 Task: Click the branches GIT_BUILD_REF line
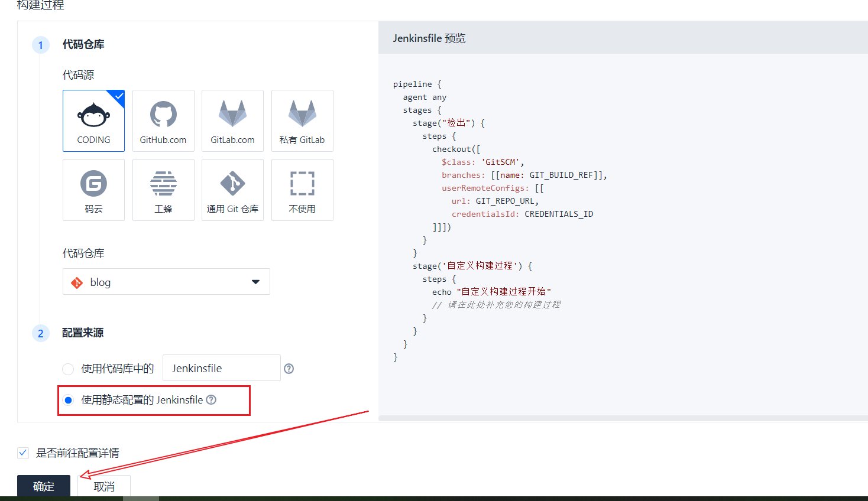pyautogui.click(x=524, y=175)
